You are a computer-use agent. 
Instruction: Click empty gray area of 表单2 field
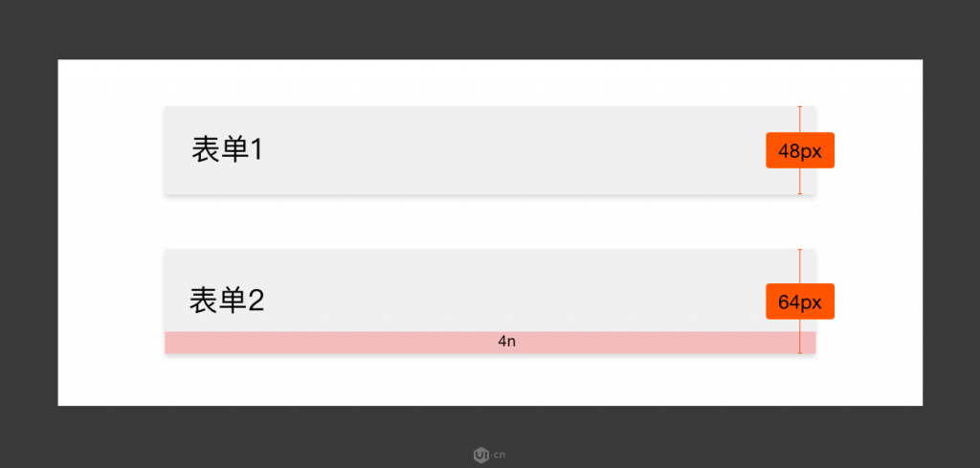click(x=500, y=291)
